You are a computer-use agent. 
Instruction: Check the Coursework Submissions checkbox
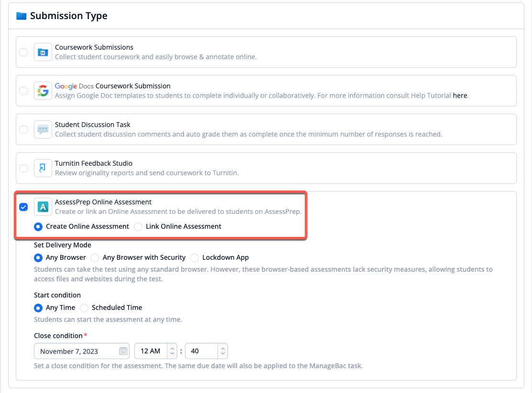[x=23, y=52]
